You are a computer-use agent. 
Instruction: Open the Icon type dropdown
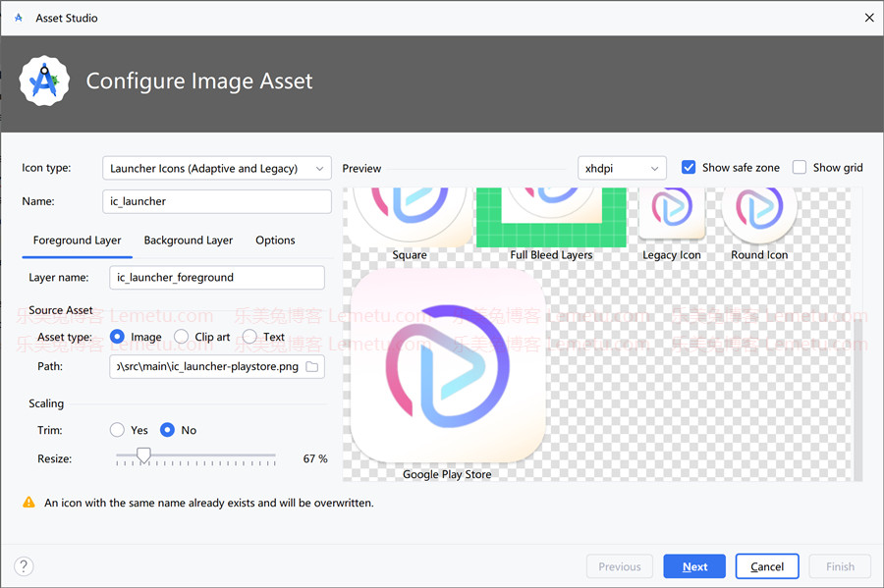point(216,168)
